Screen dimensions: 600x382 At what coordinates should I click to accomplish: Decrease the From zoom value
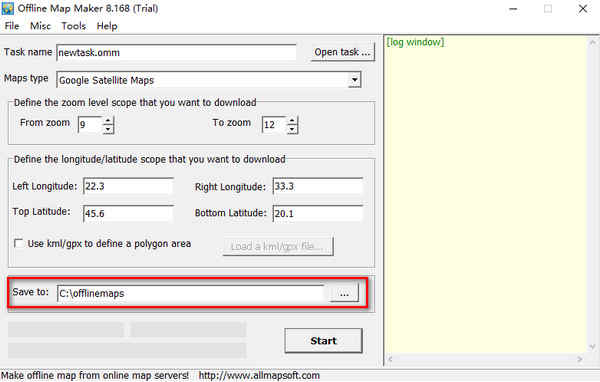108,129
